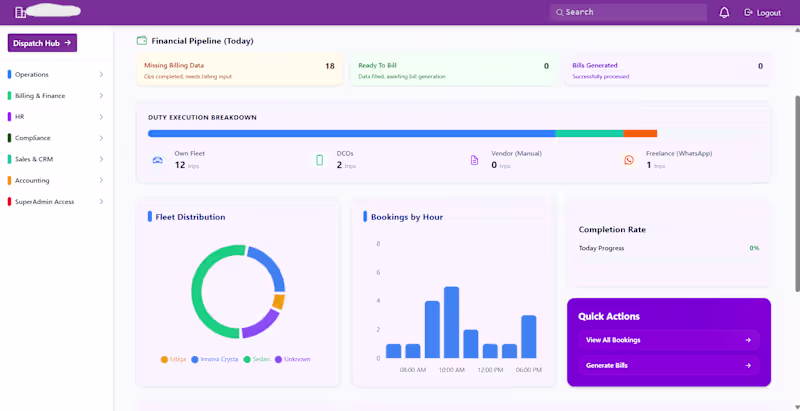
Task: Click the Logout link
Action: tap(763, 13)
